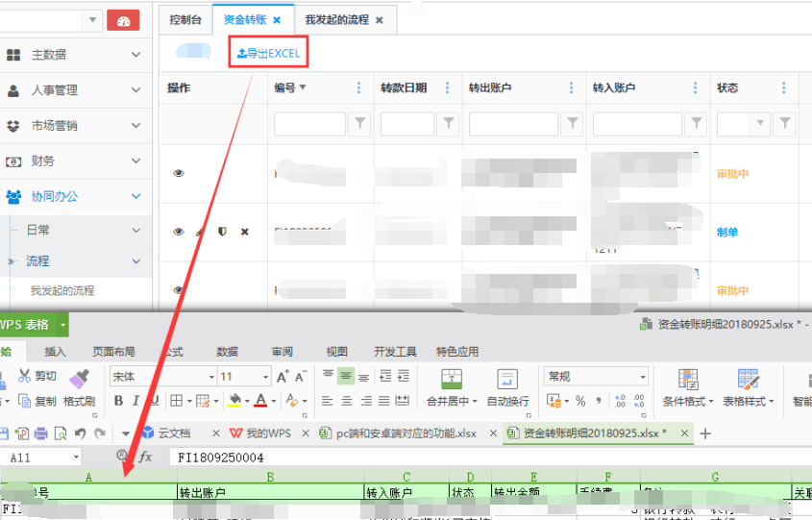Click the 导出EXCEL export button

click(x=269, y=54)
